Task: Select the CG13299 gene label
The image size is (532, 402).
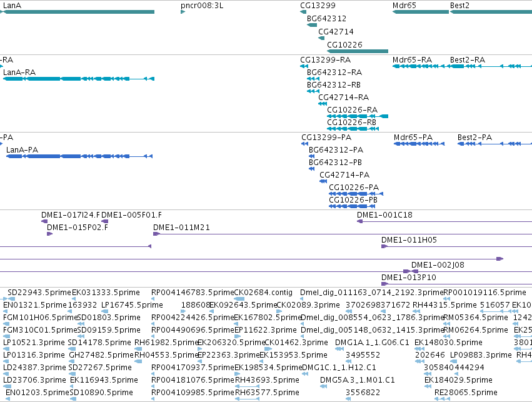Action: tap(318, 6)
